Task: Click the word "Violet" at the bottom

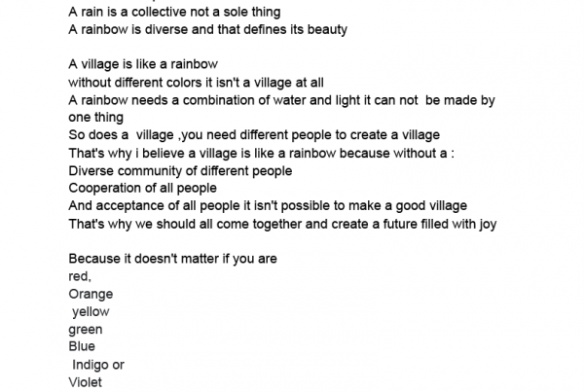Action: (x=85, y=382)
